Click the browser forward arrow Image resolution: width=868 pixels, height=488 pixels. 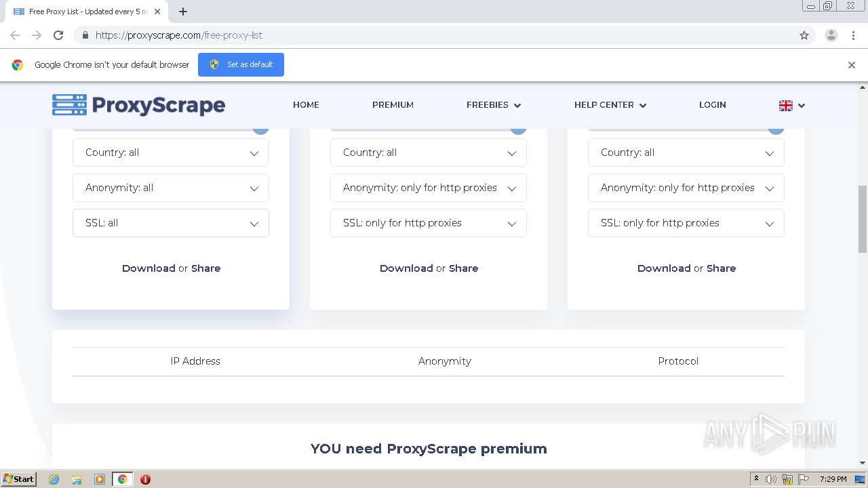tap(37, 35)
